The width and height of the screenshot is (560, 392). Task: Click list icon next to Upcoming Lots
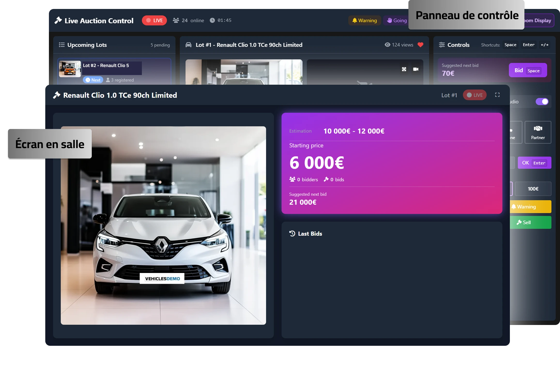point(62,45)
